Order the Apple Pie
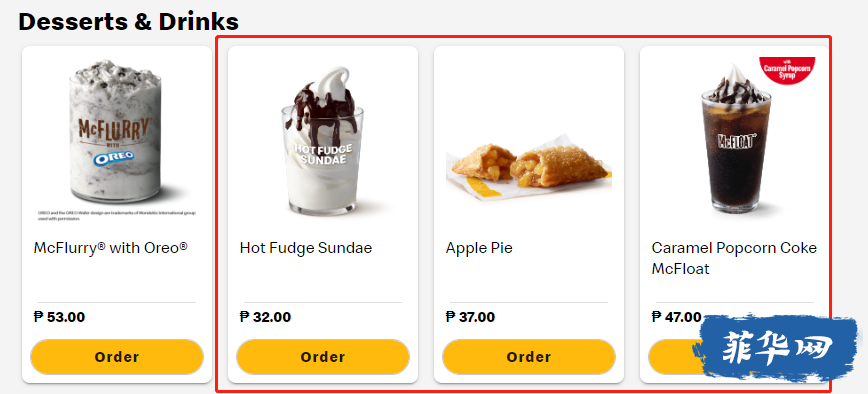 point(529,357)
